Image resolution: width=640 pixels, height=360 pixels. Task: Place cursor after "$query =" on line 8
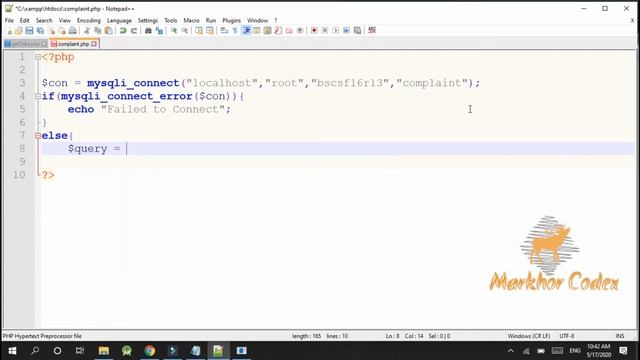tap(127, 149)
